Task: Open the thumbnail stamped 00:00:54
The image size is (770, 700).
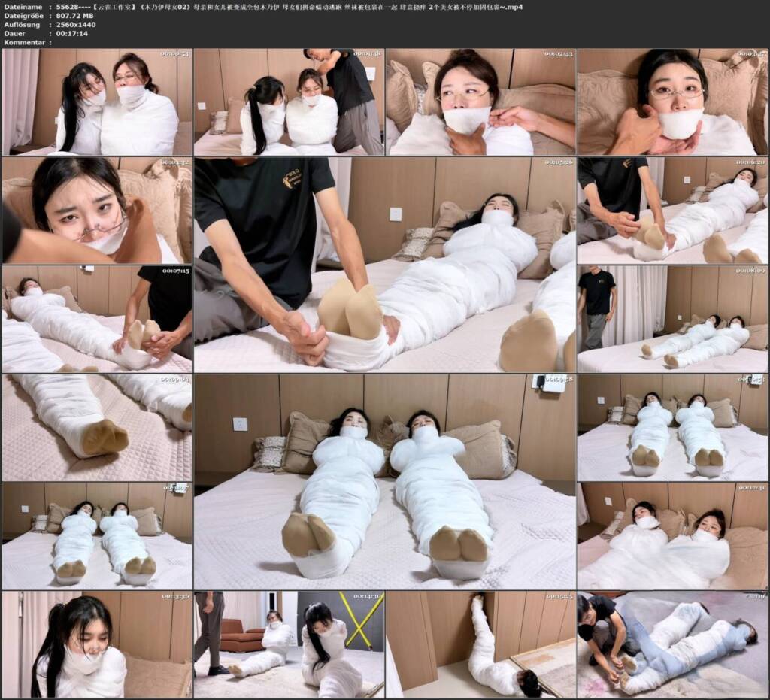Action: coord(97,102)
